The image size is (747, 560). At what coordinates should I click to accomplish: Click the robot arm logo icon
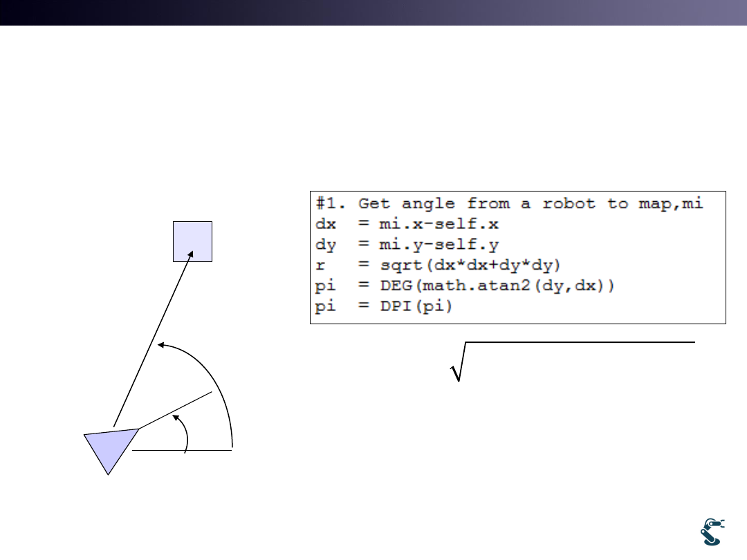709,531
